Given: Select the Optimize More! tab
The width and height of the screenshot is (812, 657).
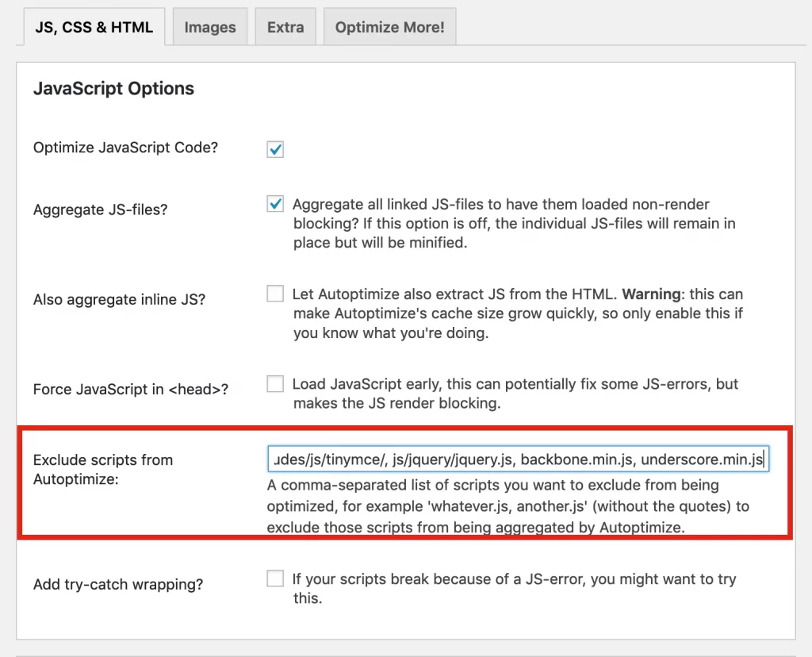Looking at the screenshot, I should coord(389,27).
